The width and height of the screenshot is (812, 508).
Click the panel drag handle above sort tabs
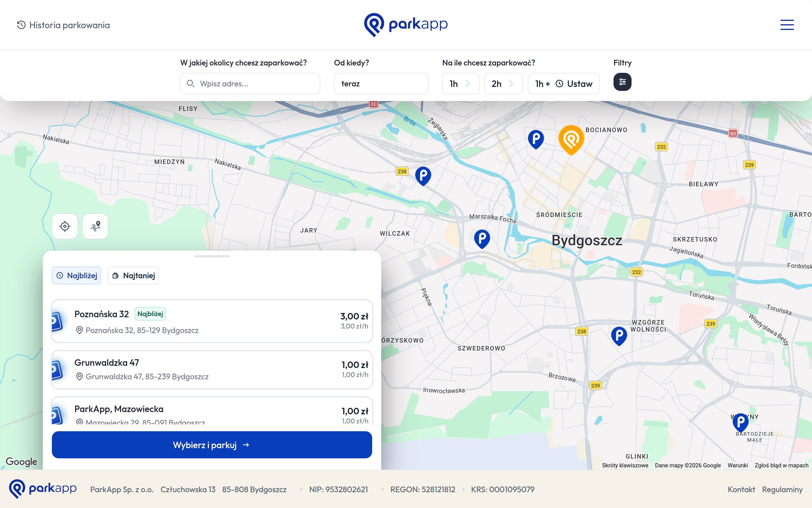(212, 256)
